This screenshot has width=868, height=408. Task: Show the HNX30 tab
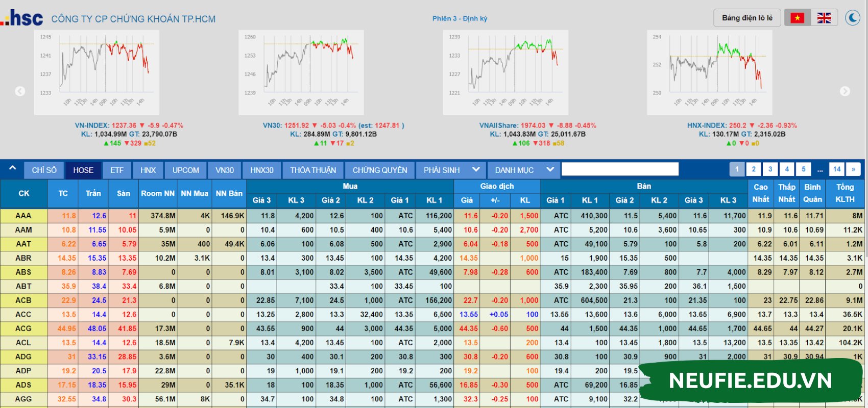262,170
